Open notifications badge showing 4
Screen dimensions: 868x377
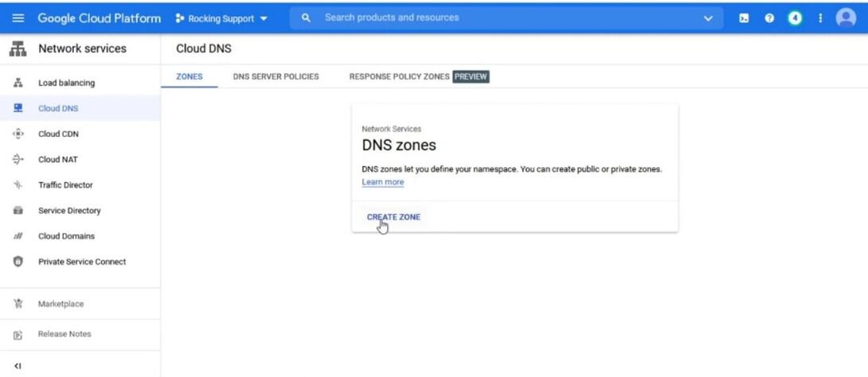[795, 18]
